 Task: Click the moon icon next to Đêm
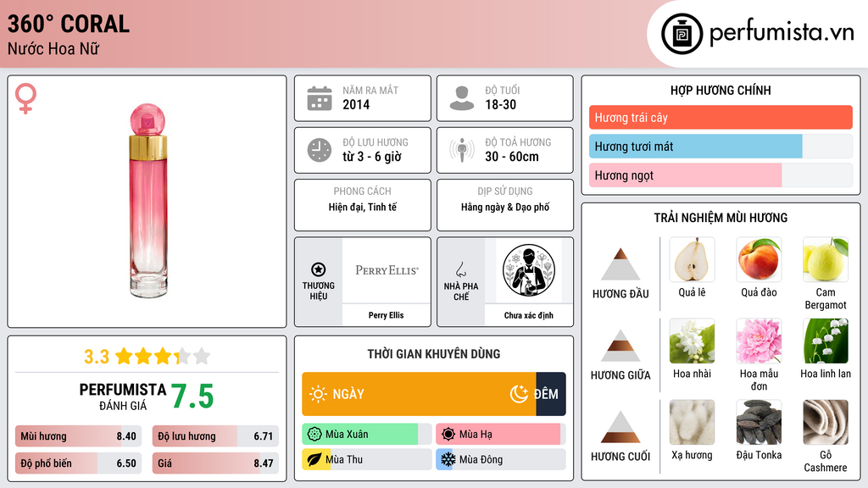tap(519, 394)
